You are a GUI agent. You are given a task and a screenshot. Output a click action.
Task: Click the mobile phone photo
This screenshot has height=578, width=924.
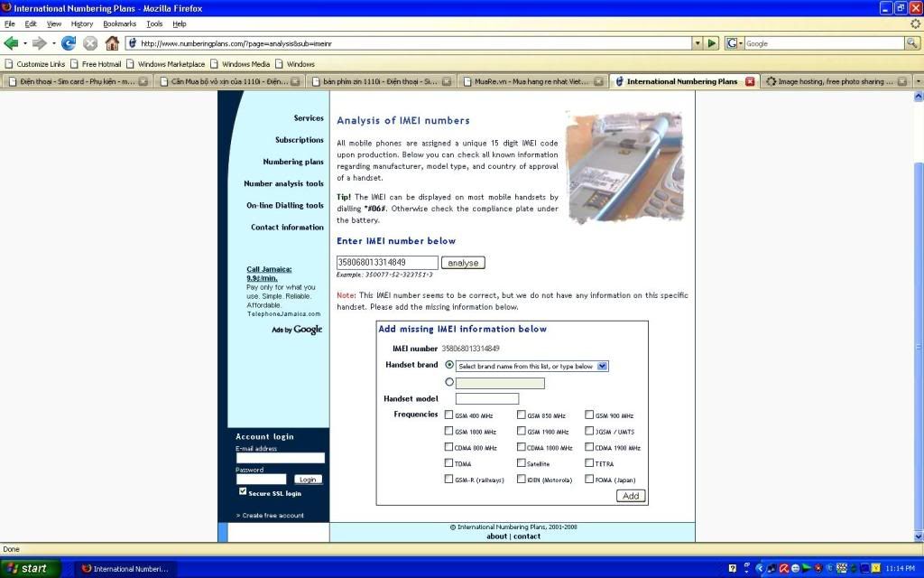pyautogui.click(x=625, y=167)
